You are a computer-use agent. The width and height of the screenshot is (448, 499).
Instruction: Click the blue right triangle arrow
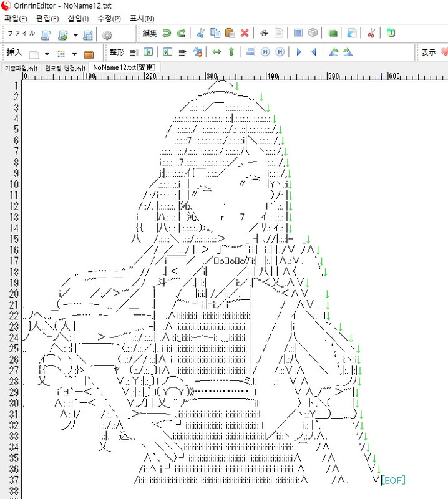point(299,52)
